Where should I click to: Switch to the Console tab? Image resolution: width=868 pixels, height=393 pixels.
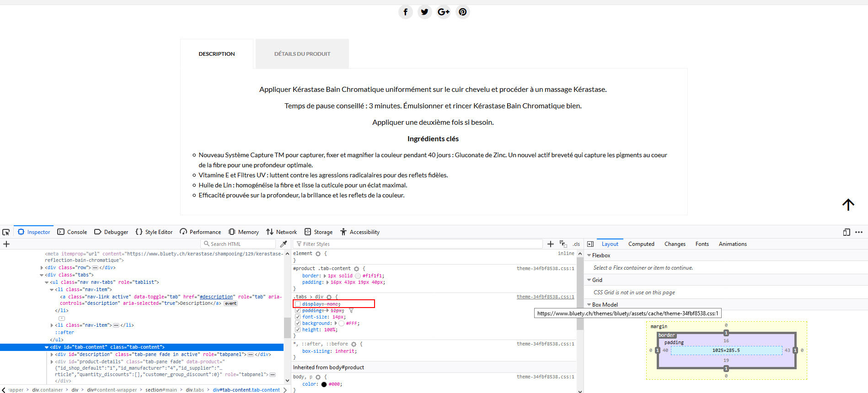[x=72, y=232]
